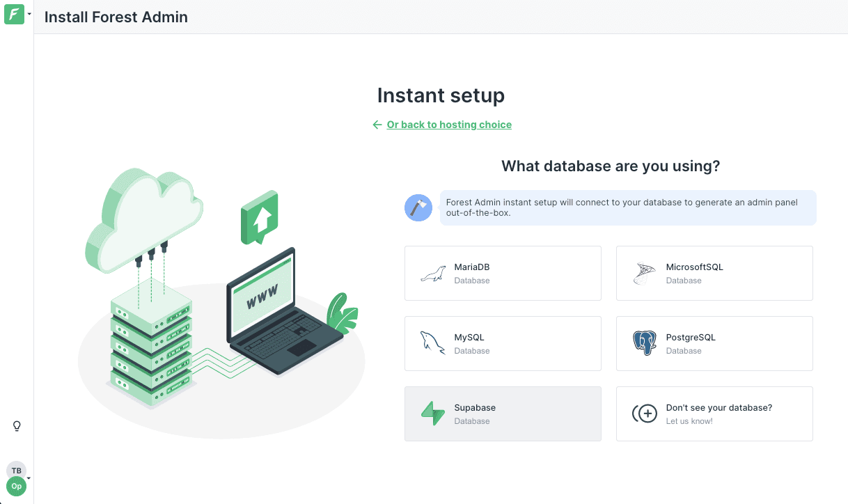Image resolution: width=848 pixels, height=504 pixels.
Task: Click the lightbulb icon in sidebar
Action: [x=17, y=426]
